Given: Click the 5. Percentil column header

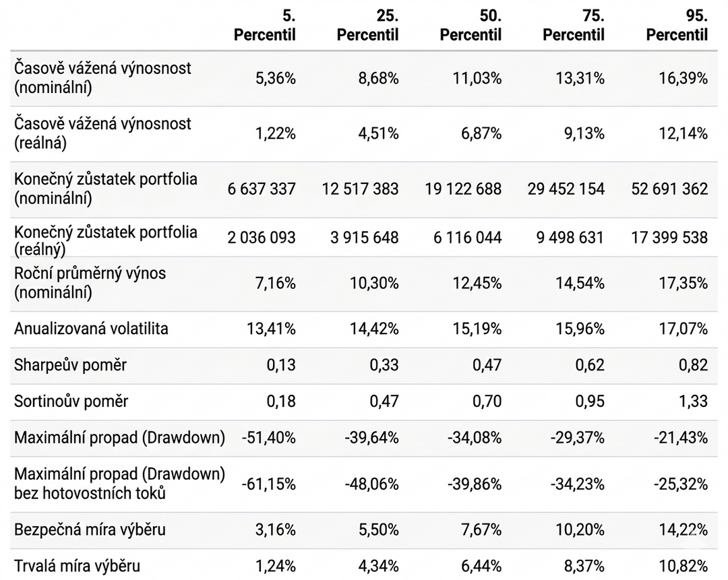Looking at the screenshot, I should click(264, 26).
